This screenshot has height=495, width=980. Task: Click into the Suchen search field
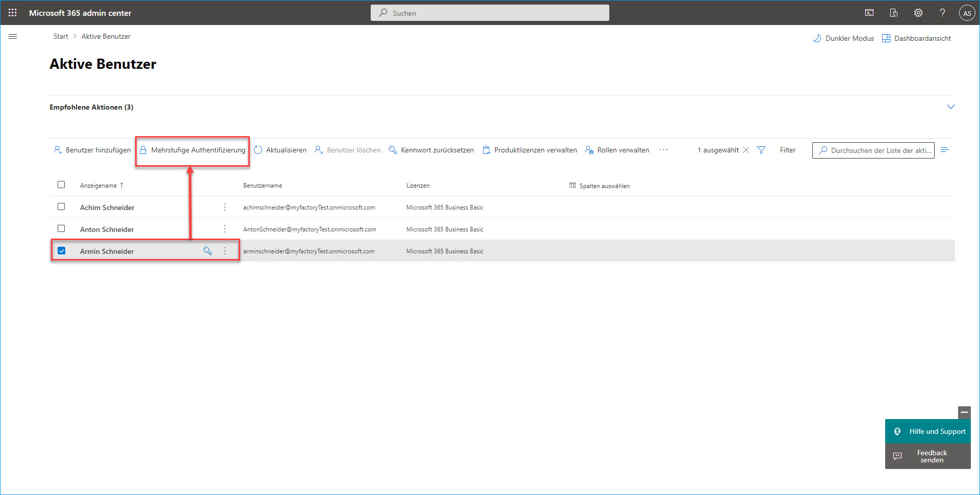489,13
